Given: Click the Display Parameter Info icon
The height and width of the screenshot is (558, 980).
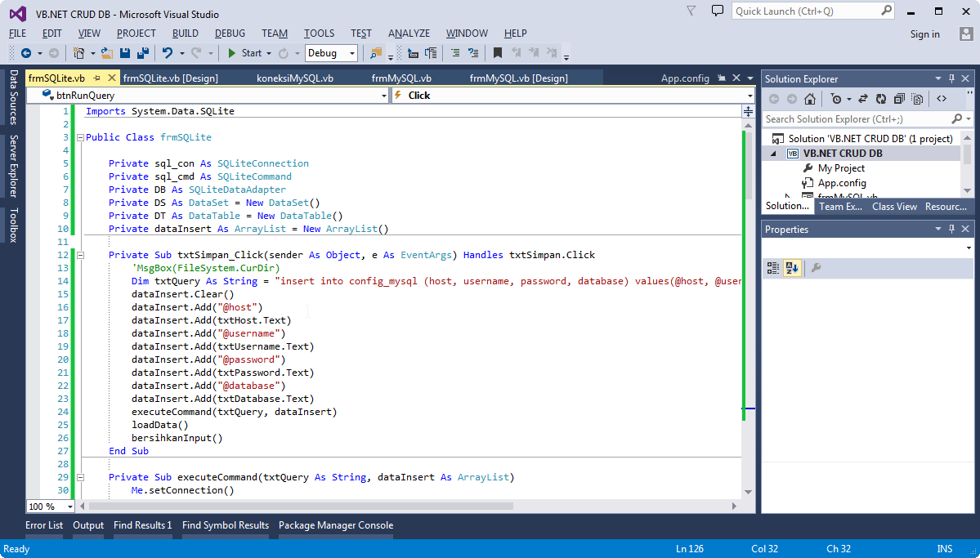Looking at the screenshot, I should (431, 53).
